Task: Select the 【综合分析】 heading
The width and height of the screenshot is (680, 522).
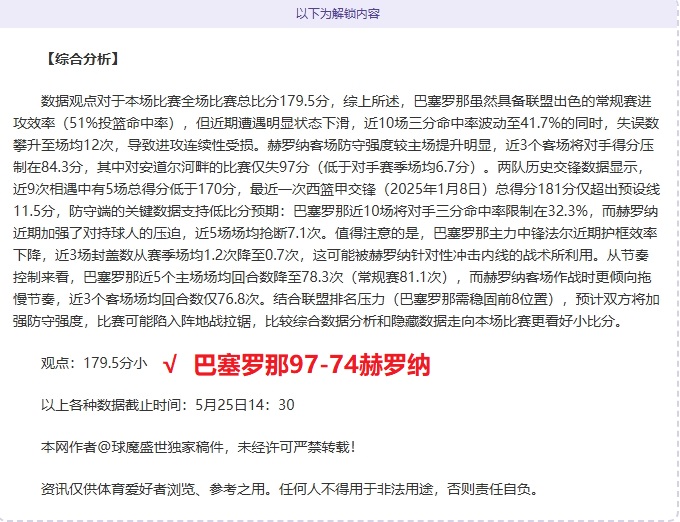Action: tap(82, 59)
